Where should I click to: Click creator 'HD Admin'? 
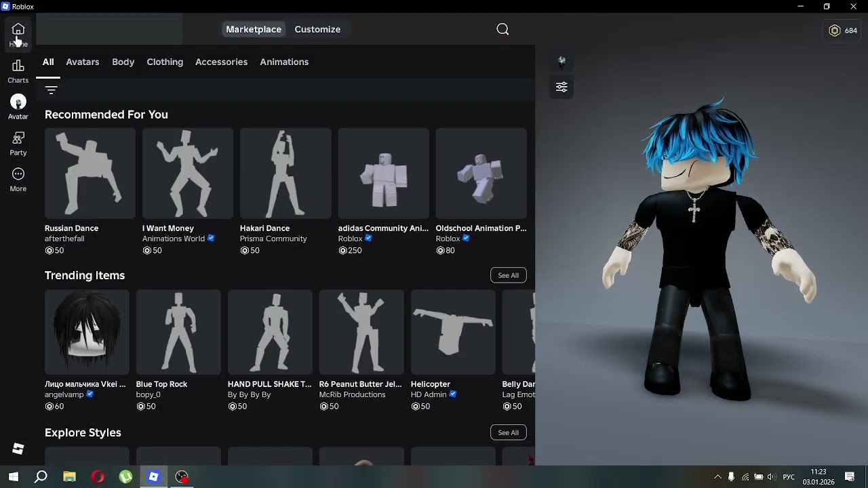point(429,395)
